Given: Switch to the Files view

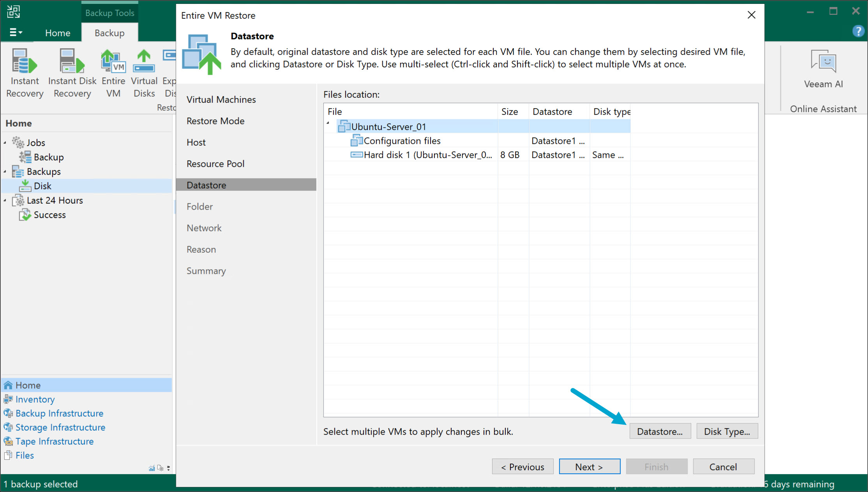Looking at the screenshot, I should tap(24, 455).
